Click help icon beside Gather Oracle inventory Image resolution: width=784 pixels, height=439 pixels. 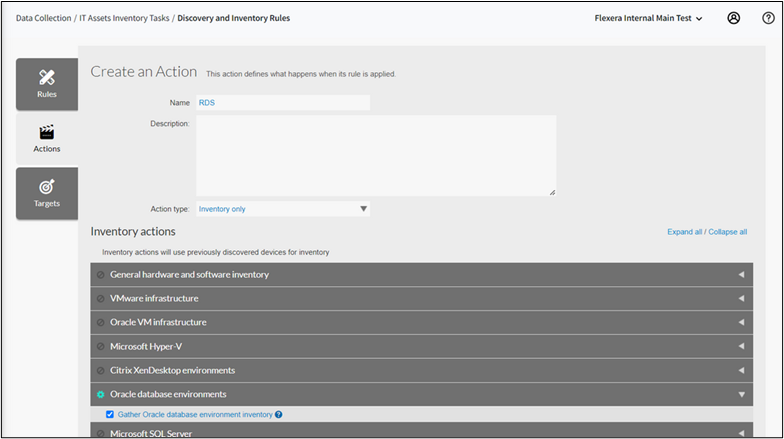pos(278,414)
